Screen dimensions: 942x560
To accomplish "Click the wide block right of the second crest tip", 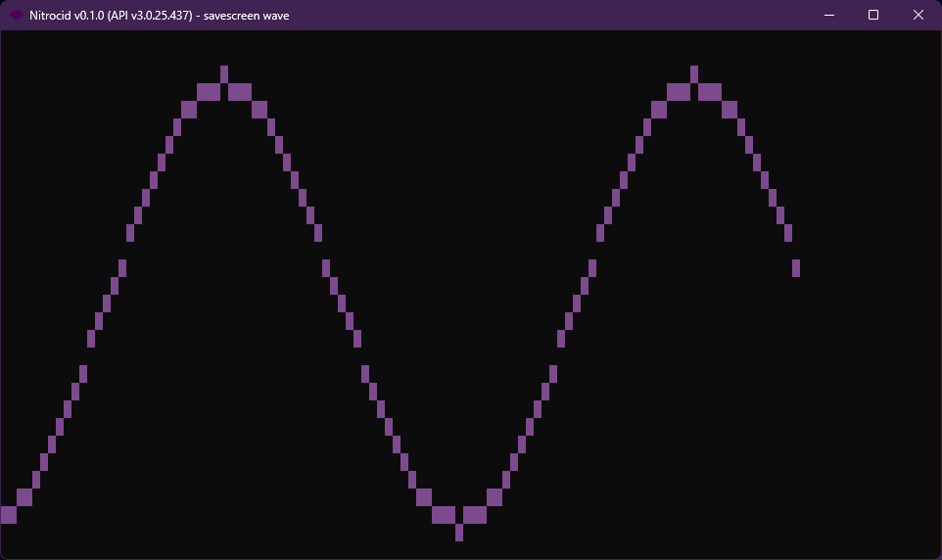I will [x=710, y=92].
